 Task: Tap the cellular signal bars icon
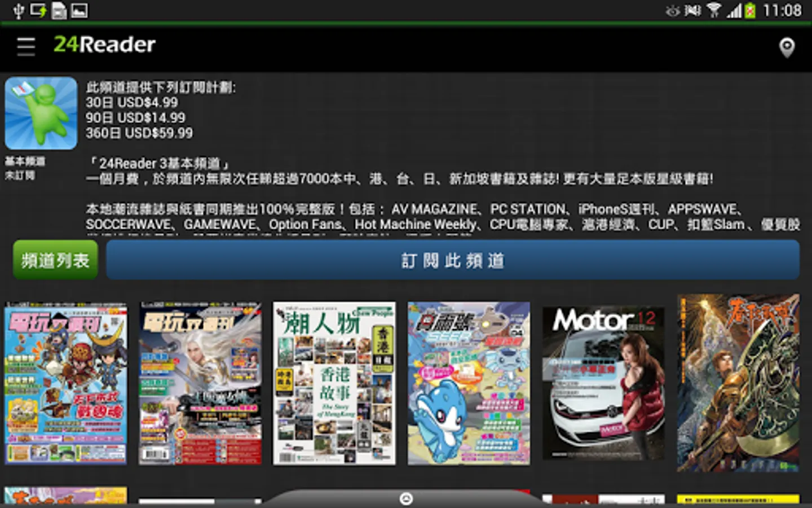click(734, 11)
